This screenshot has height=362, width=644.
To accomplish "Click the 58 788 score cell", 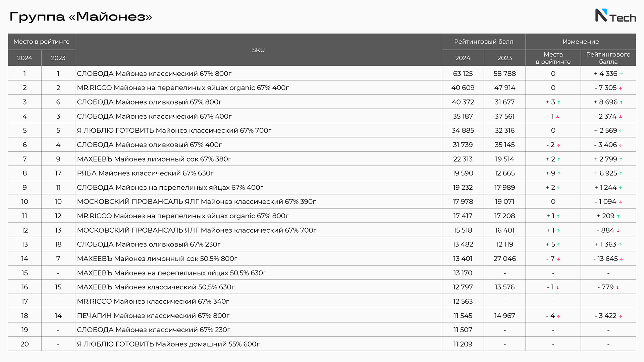I will 504,73.
